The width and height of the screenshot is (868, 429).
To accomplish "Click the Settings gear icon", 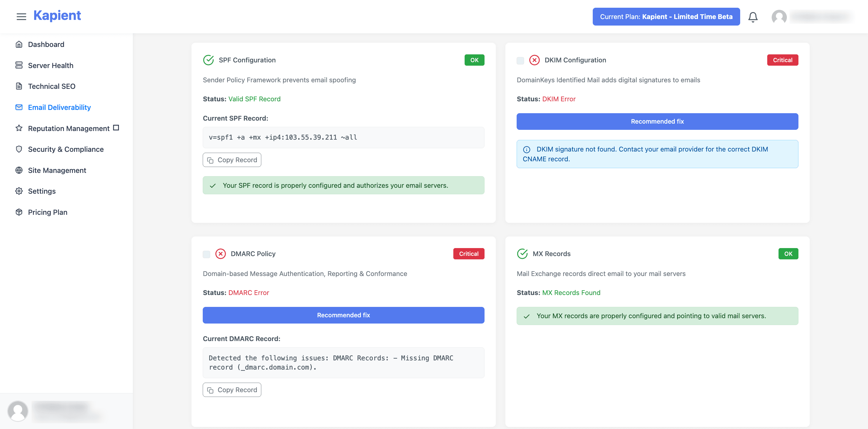I will (x=19, y=191).
